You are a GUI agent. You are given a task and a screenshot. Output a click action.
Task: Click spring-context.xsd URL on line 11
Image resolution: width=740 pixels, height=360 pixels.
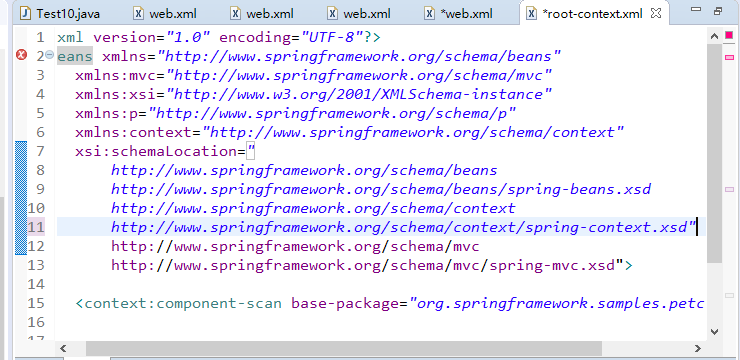399,227
